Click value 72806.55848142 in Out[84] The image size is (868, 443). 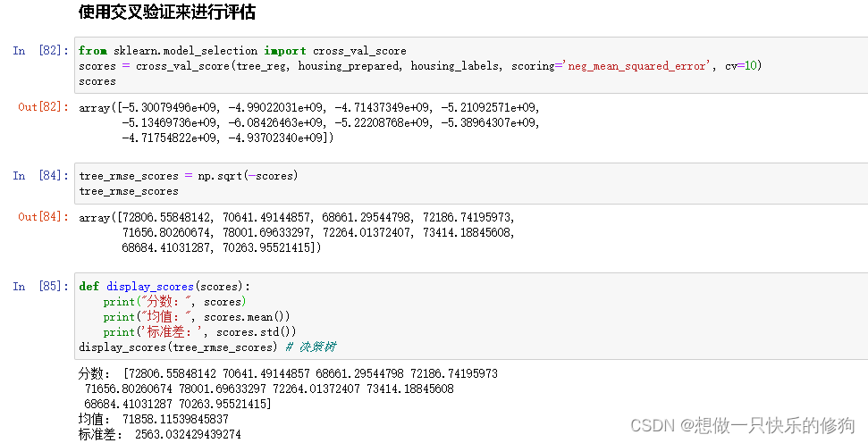tap(166, 217)
